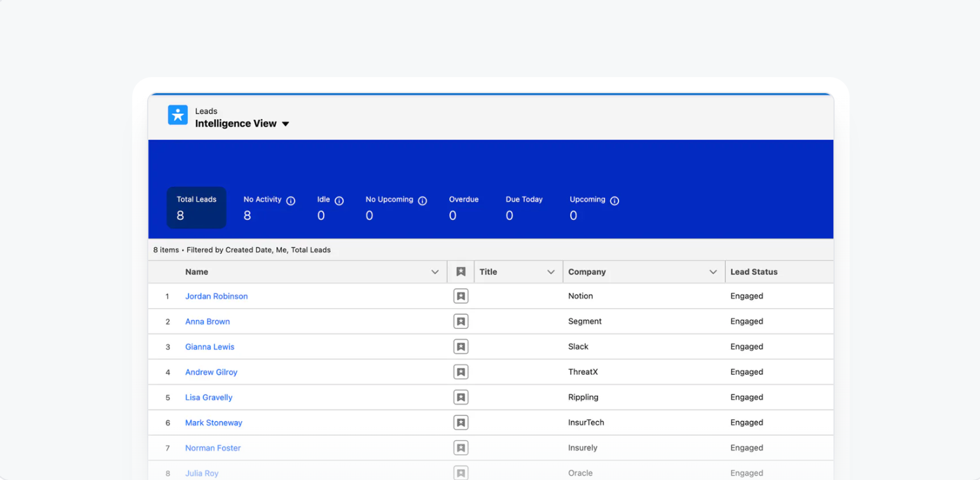Toggle bookmark for Jordan Robinson
The height and width of the screenshot is (480, 980).
coord(461,296)
